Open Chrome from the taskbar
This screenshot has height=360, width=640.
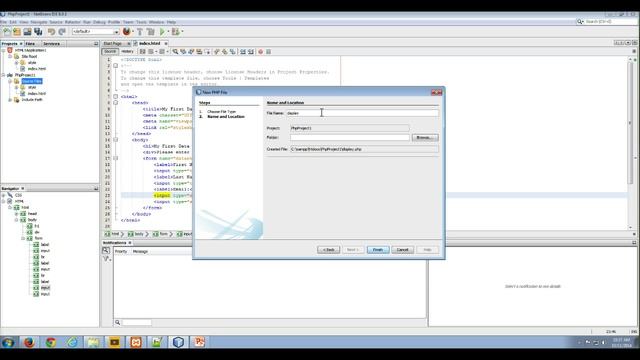click(51, 342)
